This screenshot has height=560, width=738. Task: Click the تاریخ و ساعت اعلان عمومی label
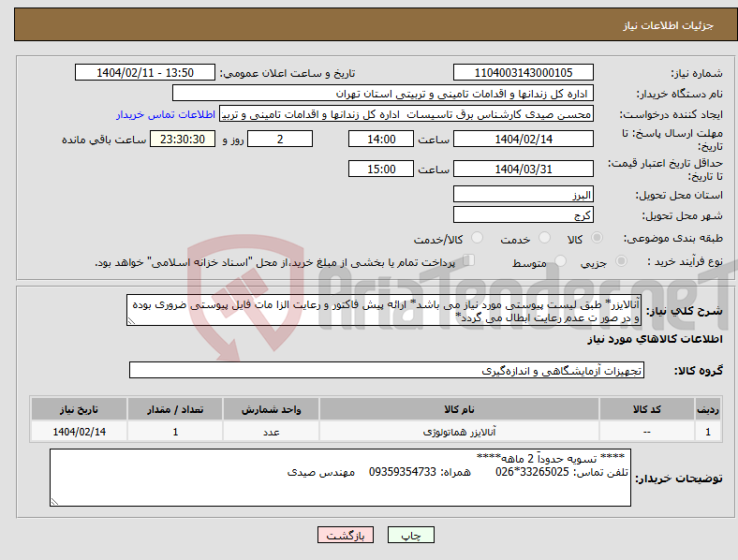(x=288, y=73)
